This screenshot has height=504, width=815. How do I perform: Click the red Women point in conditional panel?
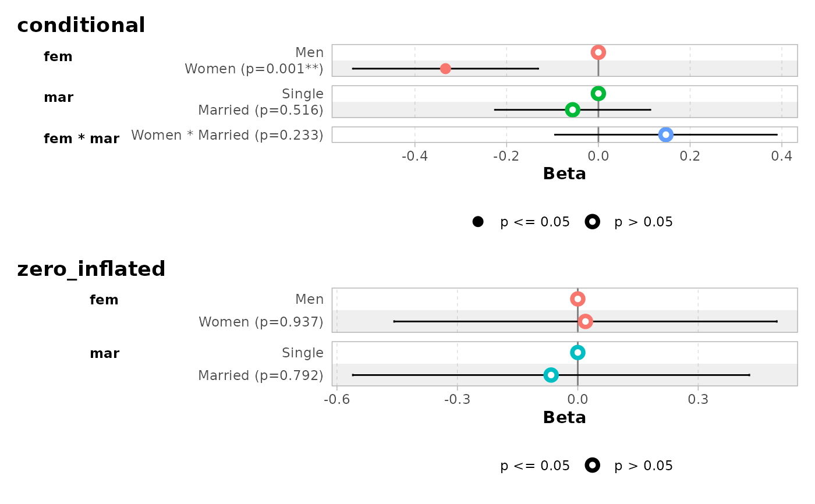point(445,69)
